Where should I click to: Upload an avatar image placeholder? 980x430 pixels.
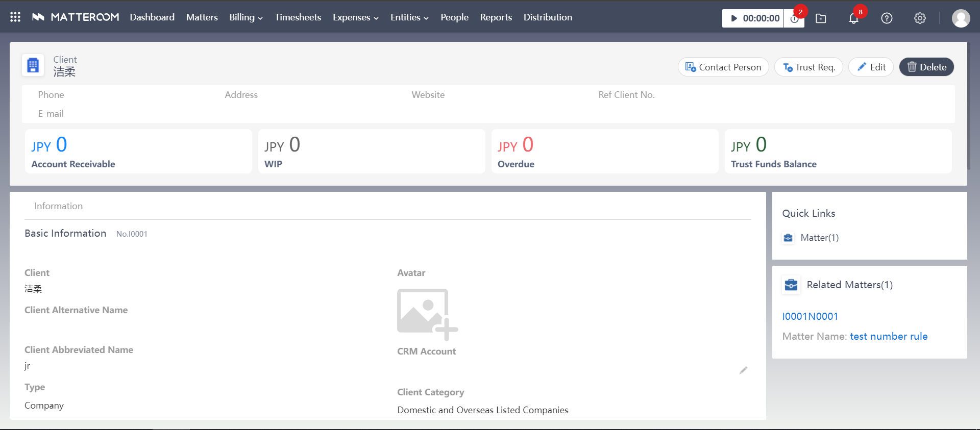427,314
